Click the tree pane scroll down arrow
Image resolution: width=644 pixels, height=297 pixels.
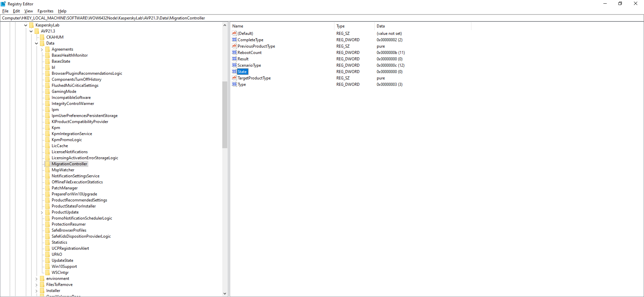pyautogui.click(x=225, y=294)
